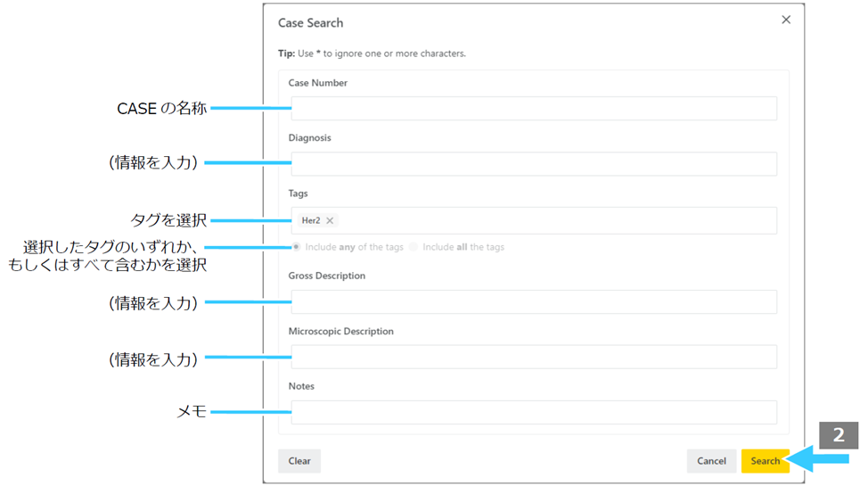The height and width of the screenshot is (486, 868).
Task: Click the blue arrow pointing at Search
Action: point(817,459)
